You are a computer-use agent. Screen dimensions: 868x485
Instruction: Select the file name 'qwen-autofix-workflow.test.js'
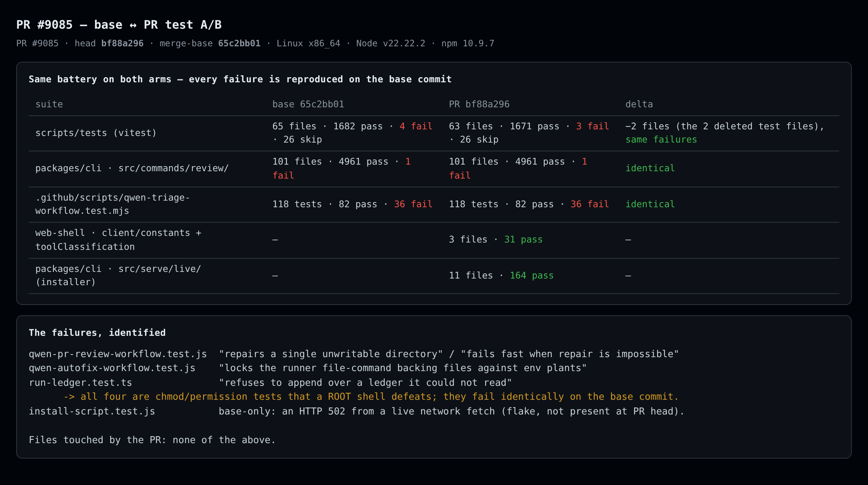click(x=112, y=368)
